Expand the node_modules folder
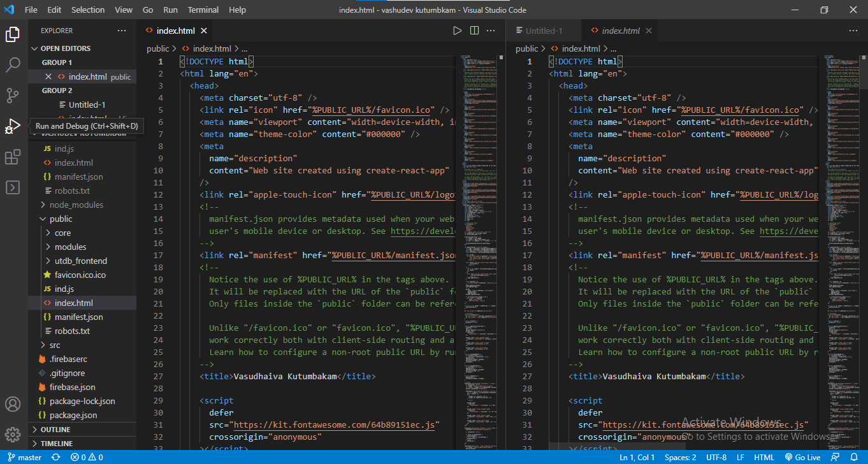Viewport: 868px width, 464px height. 76,205
